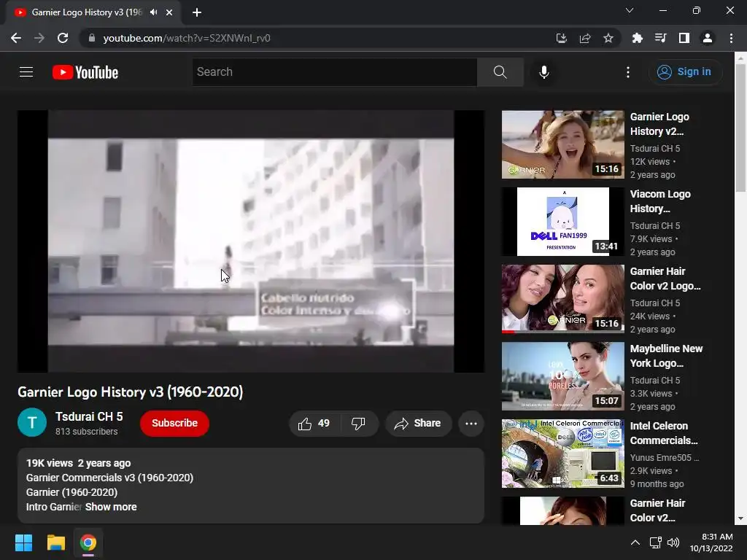Click Chrome icon in taskbar
747x560 pixels.
[88, 542]
